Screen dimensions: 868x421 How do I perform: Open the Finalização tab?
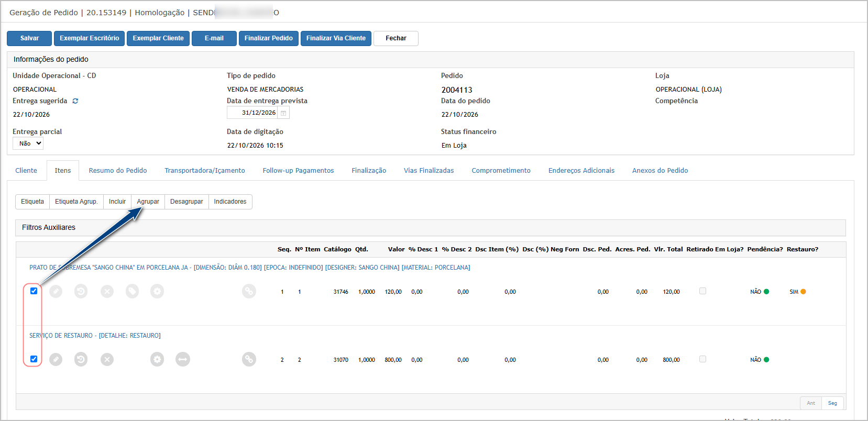coord(369,171)
